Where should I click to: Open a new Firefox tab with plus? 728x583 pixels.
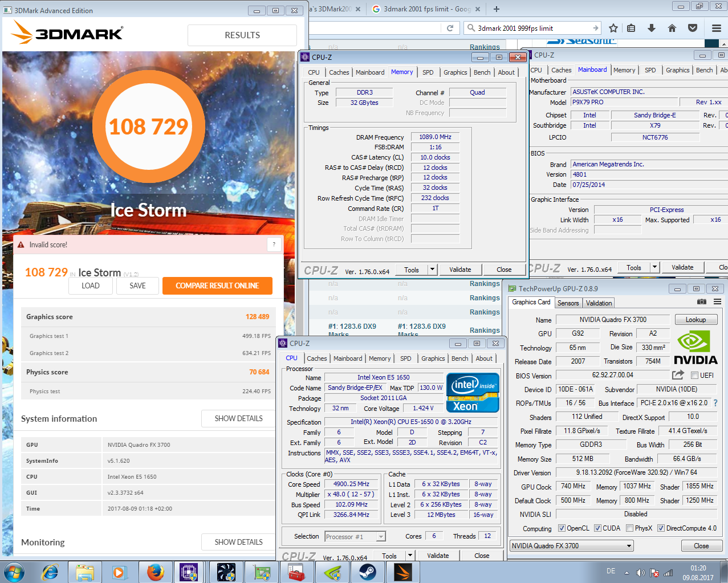(497, 9)
